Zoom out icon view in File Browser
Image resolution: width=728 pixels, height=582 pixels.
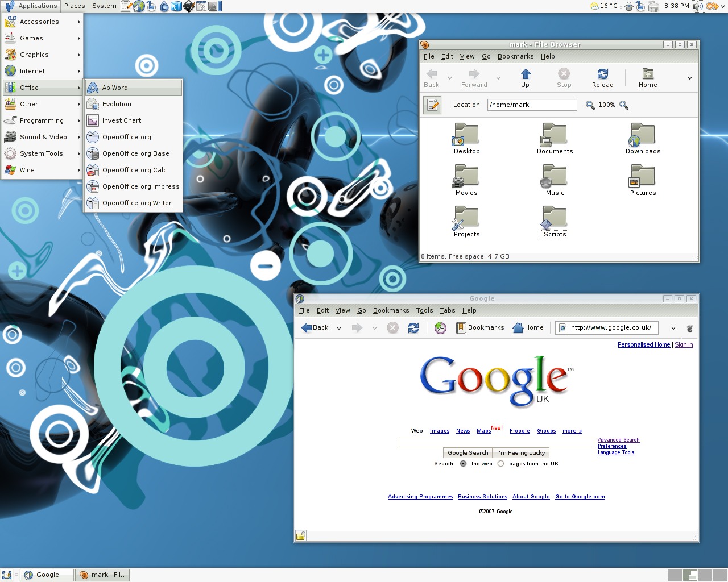(590, 105)
